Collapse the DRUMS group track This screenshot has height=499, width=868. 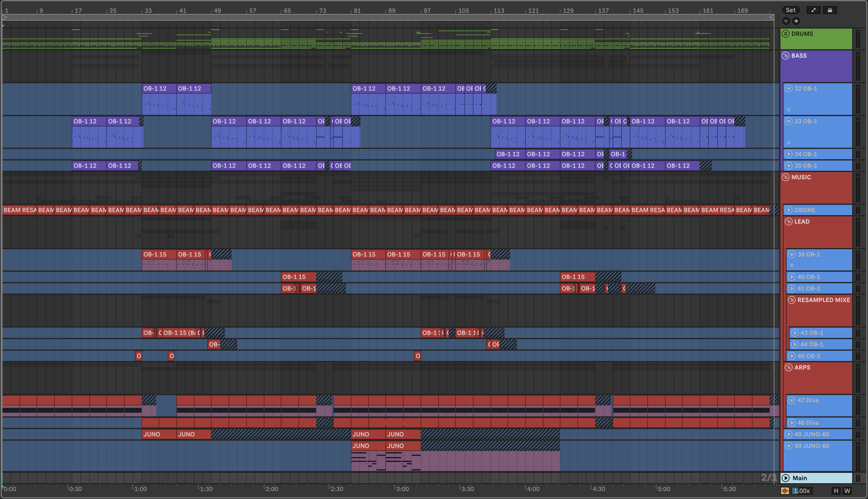pos(786,34)
